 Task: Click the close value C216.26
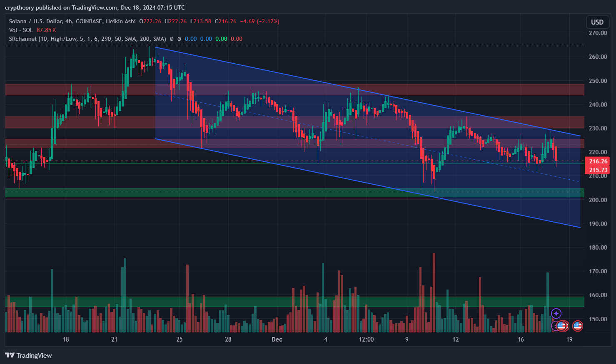tap(225, 21)
